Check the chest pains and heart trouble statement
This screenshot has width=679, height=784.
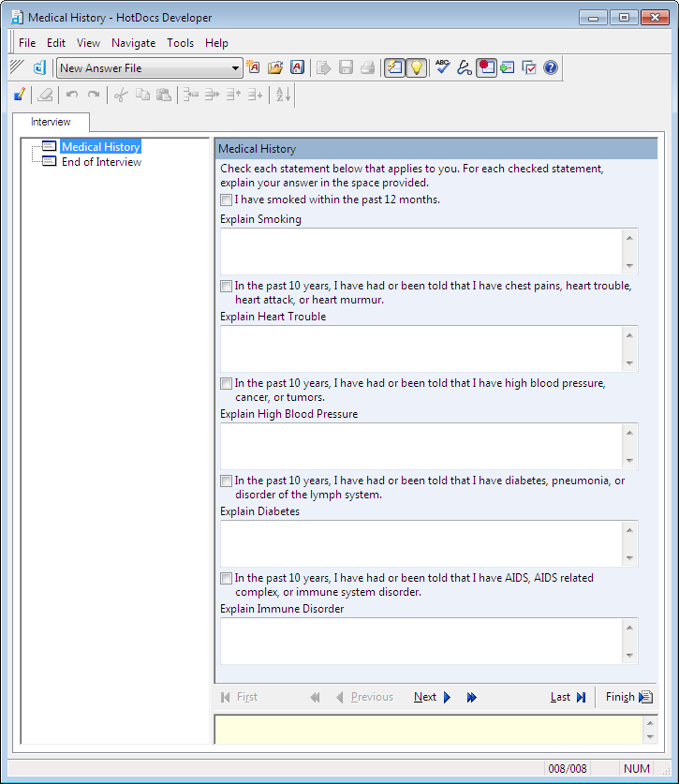[226, 286]
